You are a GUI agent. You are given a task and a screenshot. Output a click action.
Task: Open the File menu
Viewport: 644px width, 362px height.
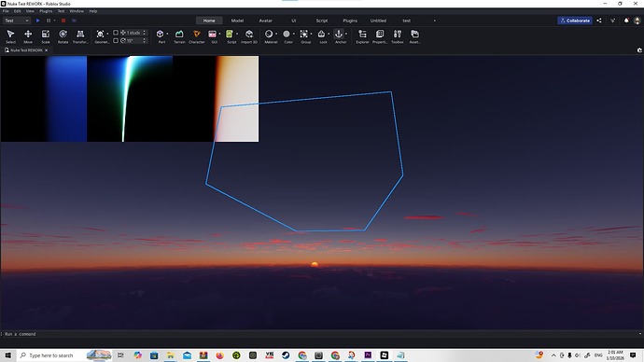6,11
